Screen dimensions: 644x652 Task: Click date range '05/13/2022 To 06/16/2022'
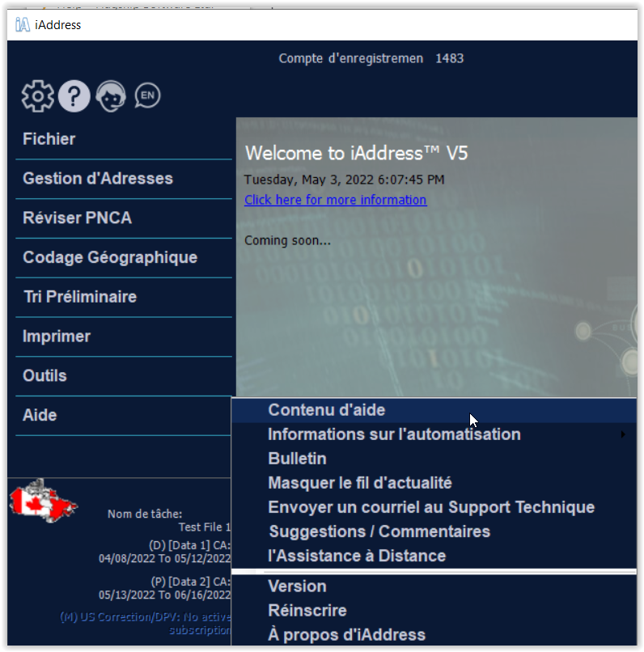[164, 595]
